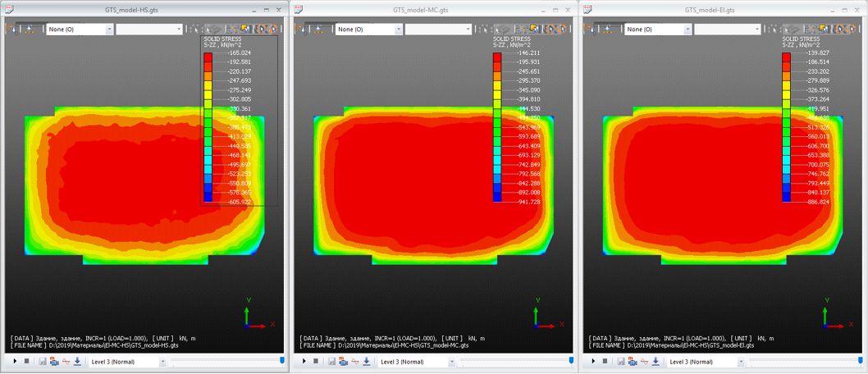This screenshot has height=374, width=868.
Task: Click slider handle in GTS_model-HS bottom bar
Action: click(283, 360)
